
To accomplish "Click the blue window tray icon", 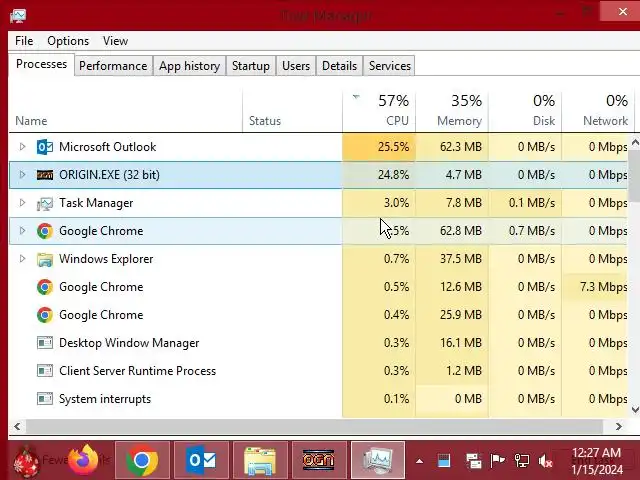I will [444, 461].
